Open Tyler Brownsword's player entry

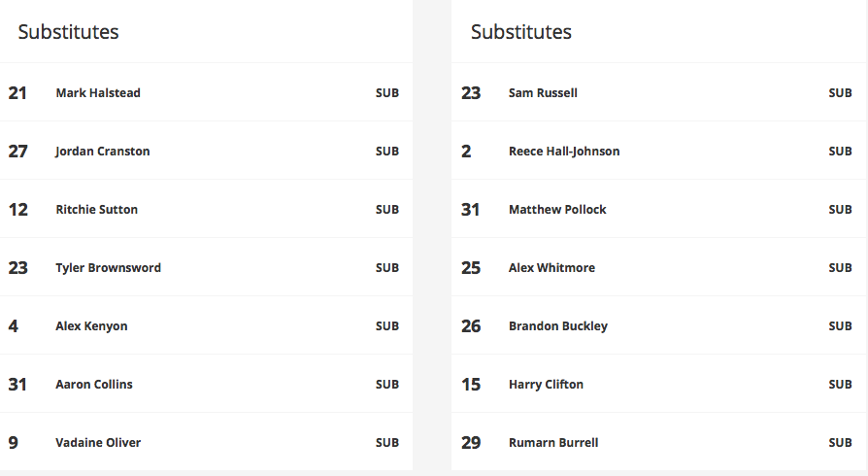(x=206, y=267)
